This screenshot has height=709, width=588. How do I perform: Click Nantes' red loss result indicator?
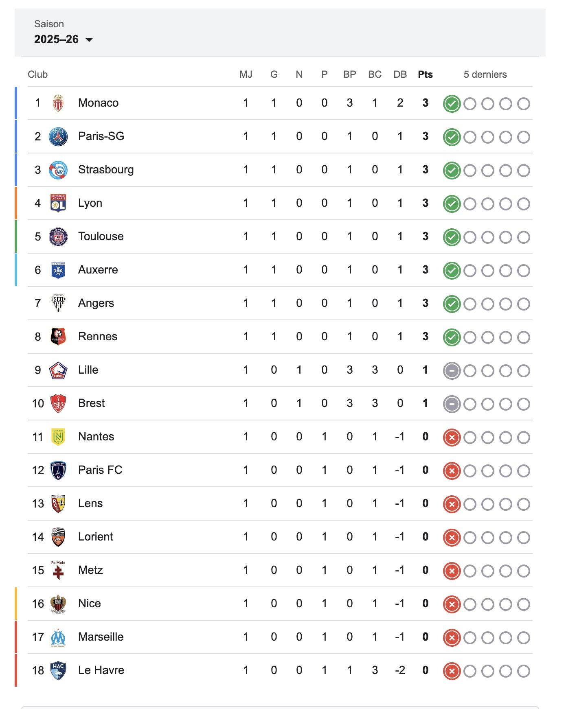click(x=452, y=438)
